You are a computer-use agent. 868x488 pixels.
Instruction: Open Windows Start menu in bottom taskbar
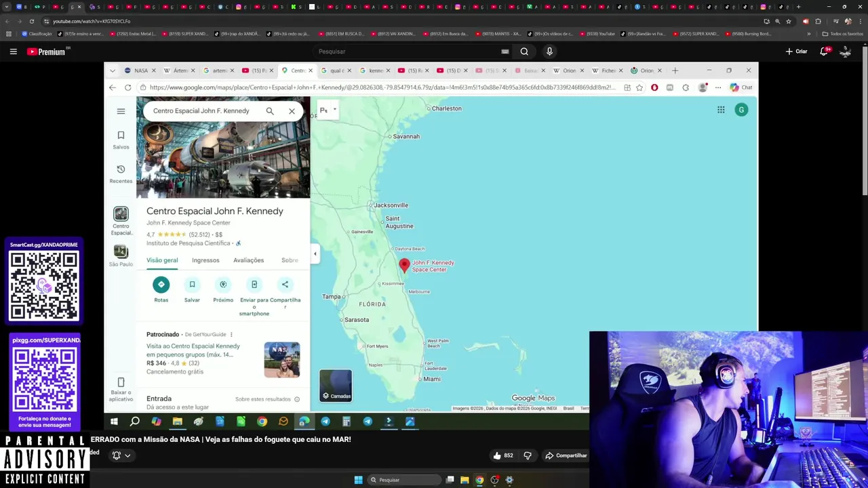point(358,480)
